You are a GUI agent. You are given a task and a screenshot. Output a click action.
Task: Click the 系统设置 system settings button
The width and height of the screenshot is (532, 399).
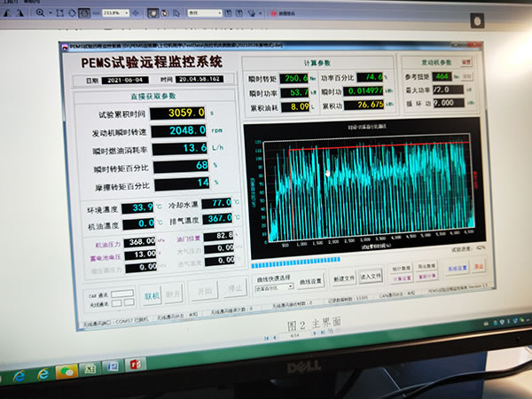pos(458,267)
